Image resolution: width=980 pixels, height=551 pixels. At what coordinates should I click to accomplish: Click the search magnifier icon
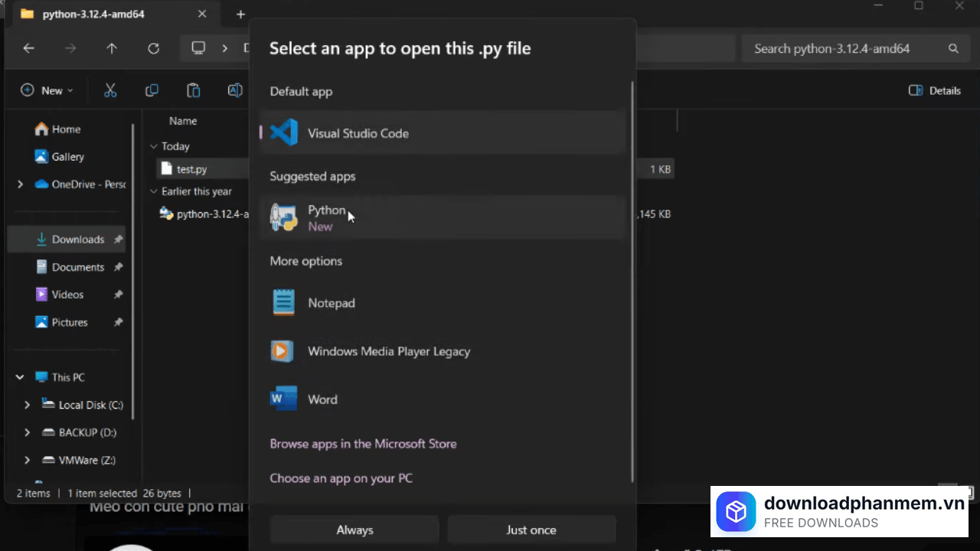[953, 48]
